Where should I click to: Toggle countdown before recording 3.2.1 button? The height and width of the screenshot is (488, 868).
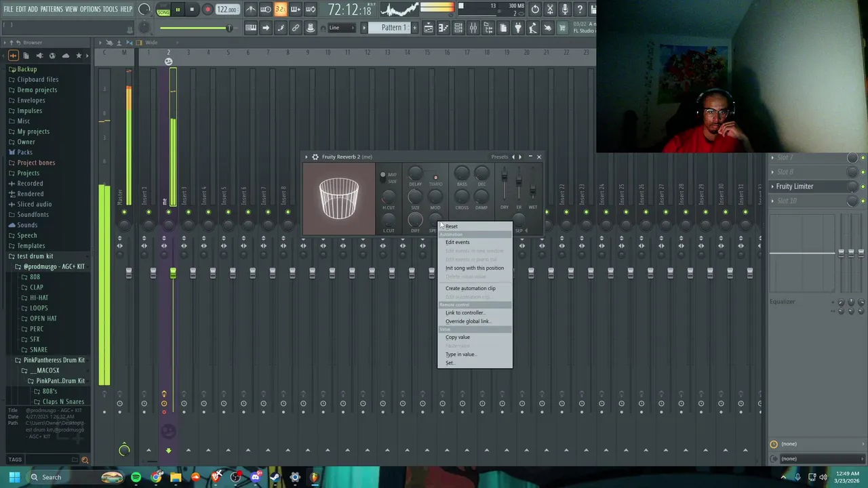280,9
